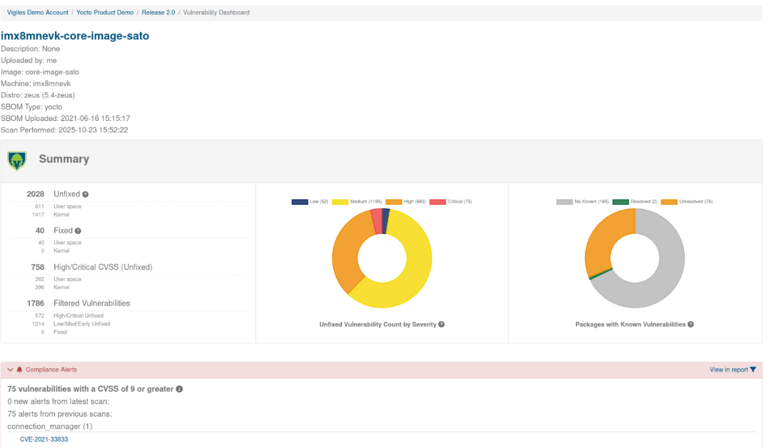Open help for Unfixed Vulnerability Count by Severity
Screen dimensions: 771x448
point(441,325)
